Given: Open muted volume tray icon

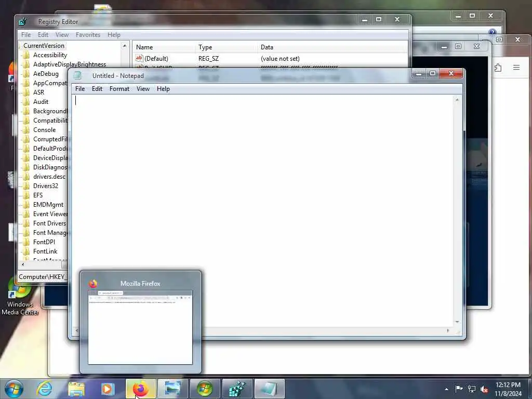Looking at the screenshot, I should tap(484, 389).
